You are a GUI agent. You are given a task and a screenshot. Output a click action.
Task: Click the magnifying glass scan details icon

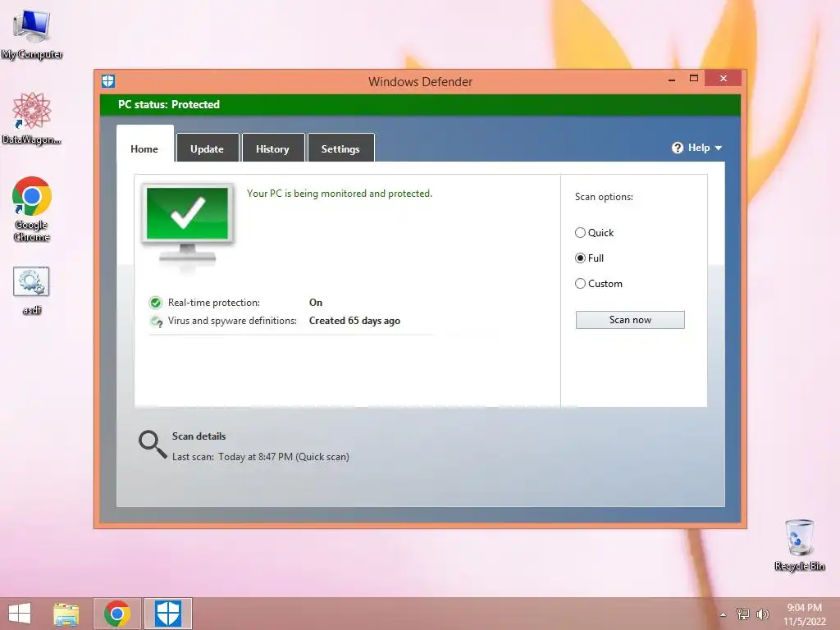pos(153,445)
